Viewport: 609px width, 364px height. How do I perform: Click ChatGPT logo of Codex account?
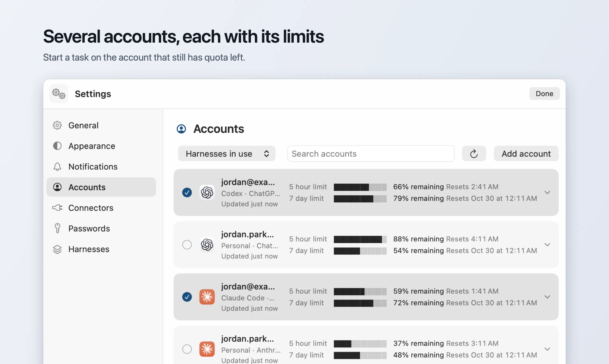click(x=207, y=193)
